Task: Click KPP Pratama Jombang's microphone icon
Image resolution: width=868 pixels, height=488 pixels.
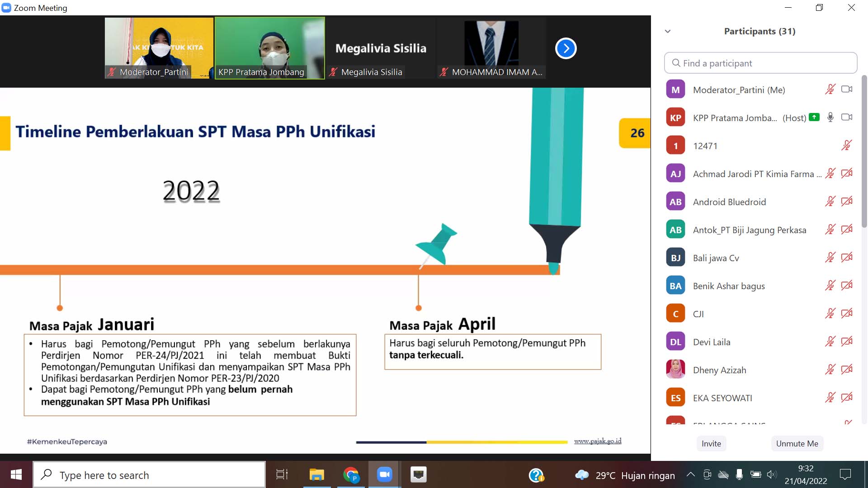Action: pyautogui.click(x=830, y=117)
